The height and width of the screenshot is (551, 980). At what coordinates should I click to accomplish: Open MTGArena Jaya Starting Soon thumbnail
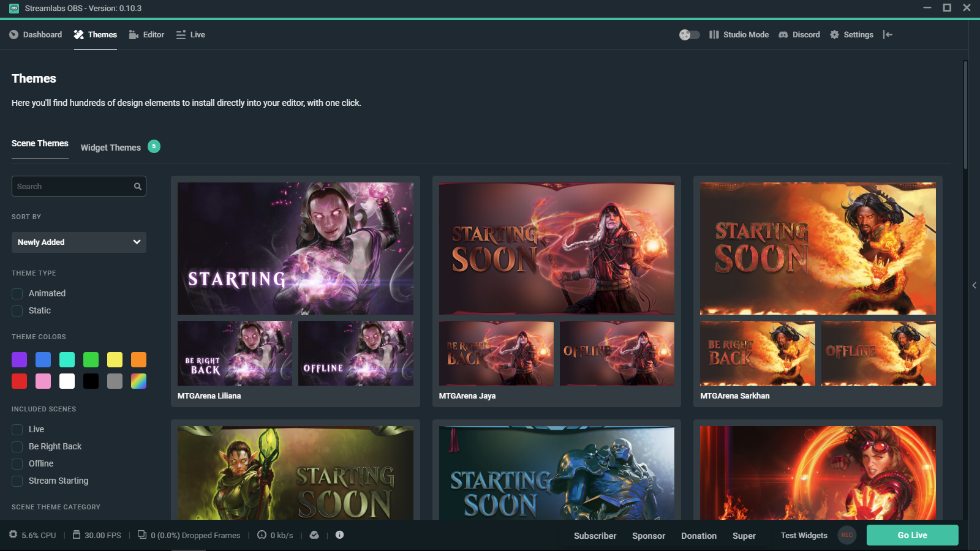pos(557,249)
